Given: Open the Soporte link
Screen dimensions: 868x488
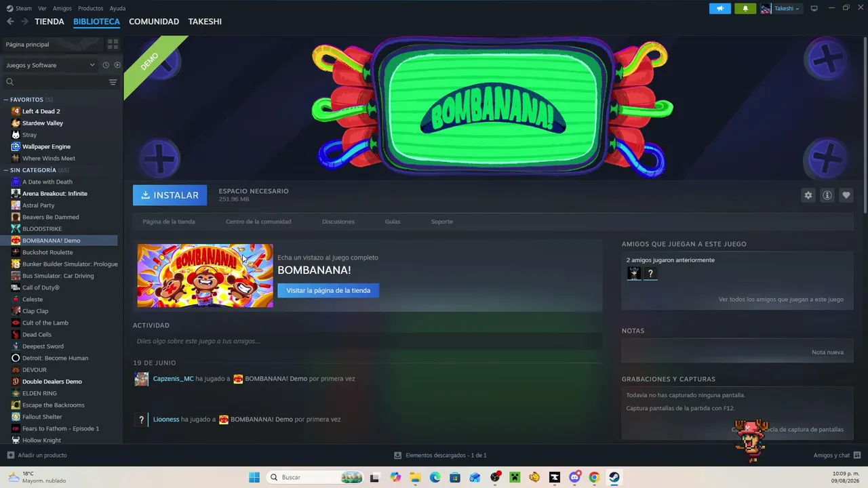Looking at the screenshot, I should (x=442, y=222).
